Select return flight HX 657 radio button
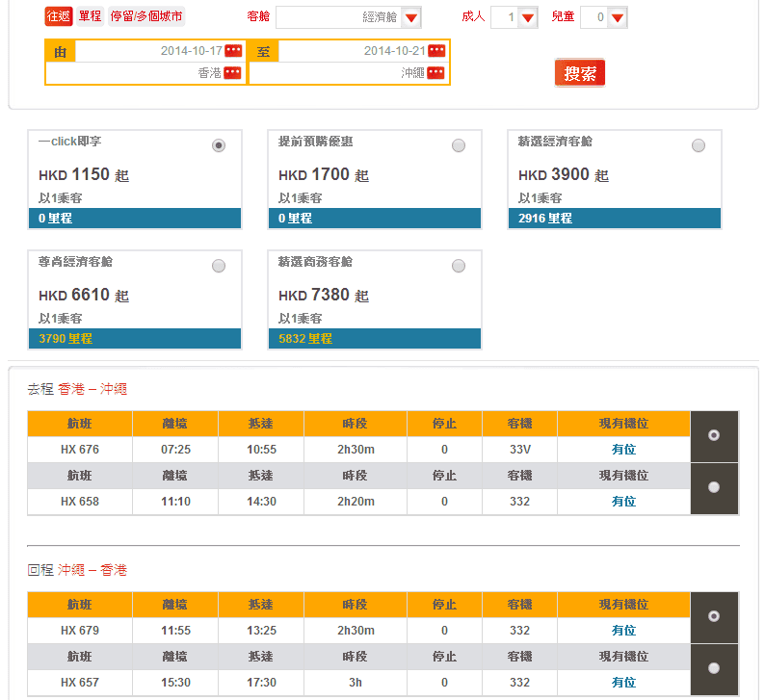The height and width of the screenshot is (700, 765). tap(714, 668)
